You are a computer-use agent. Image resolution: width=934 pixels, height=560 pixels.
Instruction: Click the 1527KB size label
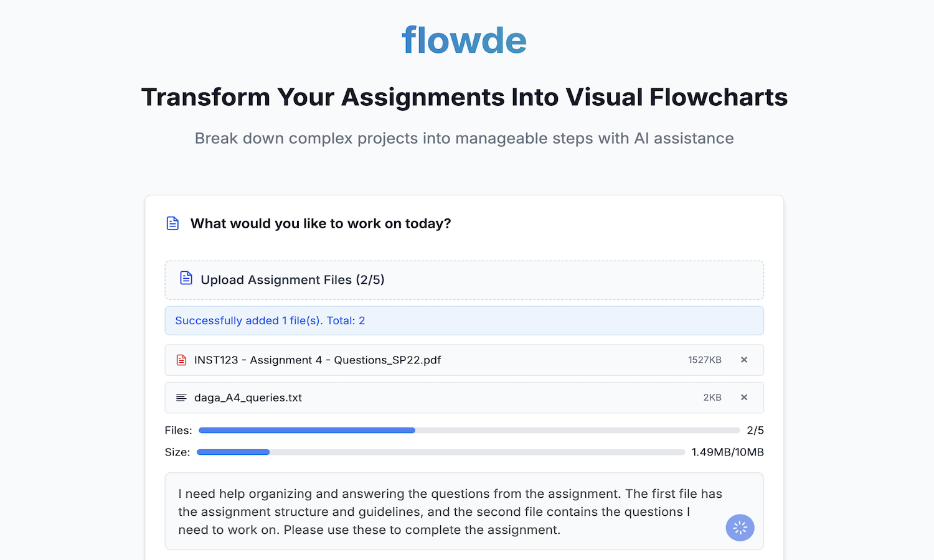point(704,360)
